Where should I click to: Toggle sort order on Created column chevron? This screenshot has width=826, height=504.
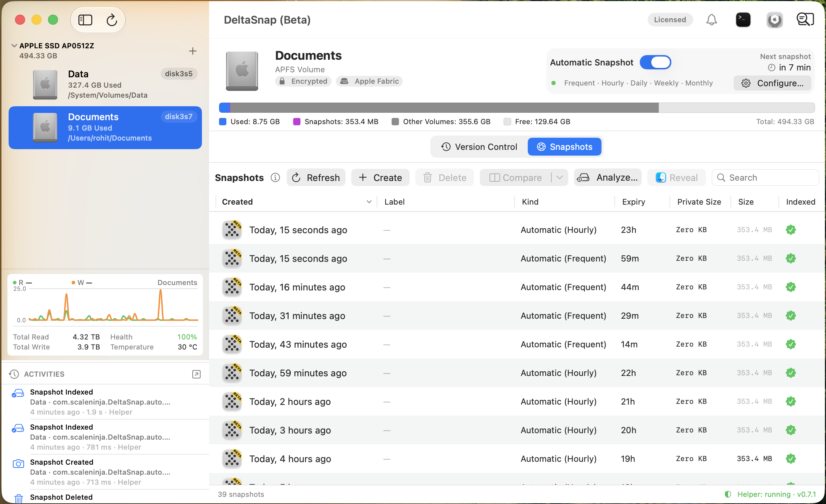(369, 202)
